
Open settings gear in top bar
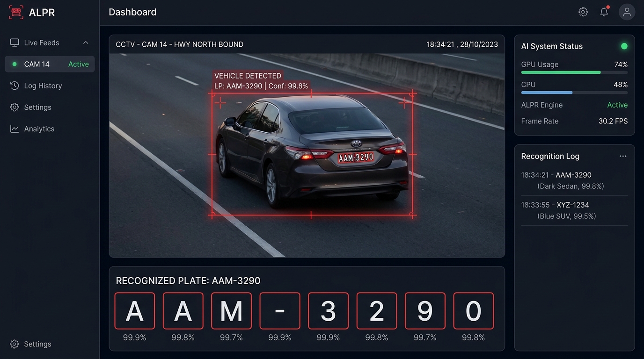point(583,12)
